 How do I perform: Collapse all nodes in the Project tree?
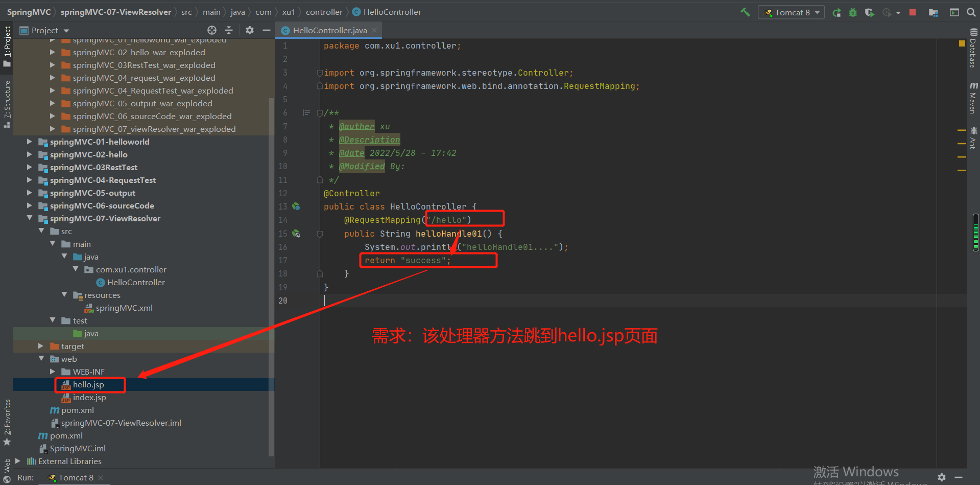click(228, 30)
